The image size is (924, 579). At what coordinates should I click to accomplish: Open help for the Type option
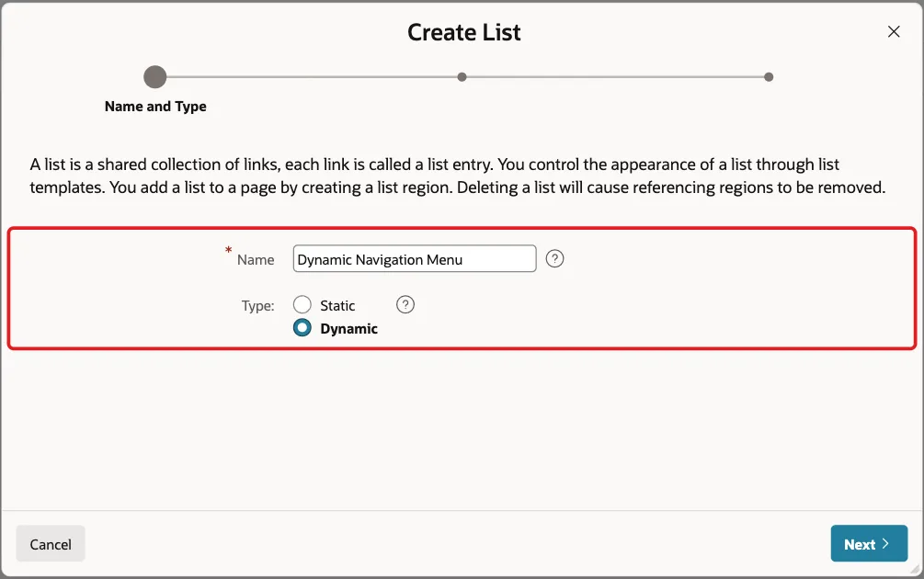coord(405,304)
